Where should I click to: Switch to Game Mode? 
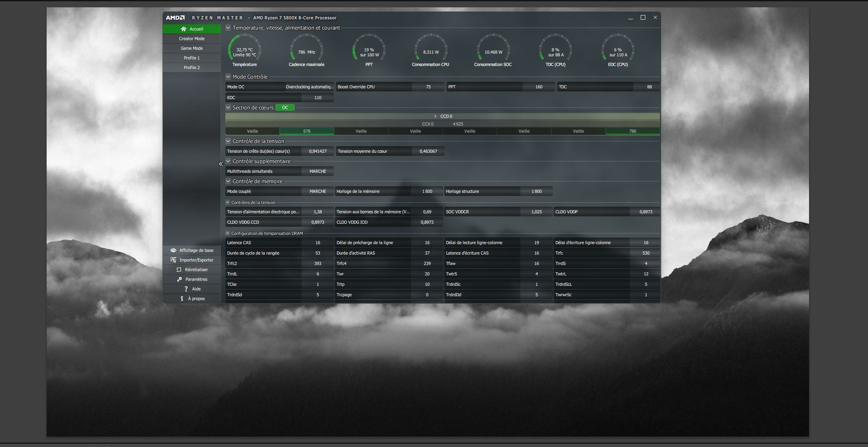point(192,48)
